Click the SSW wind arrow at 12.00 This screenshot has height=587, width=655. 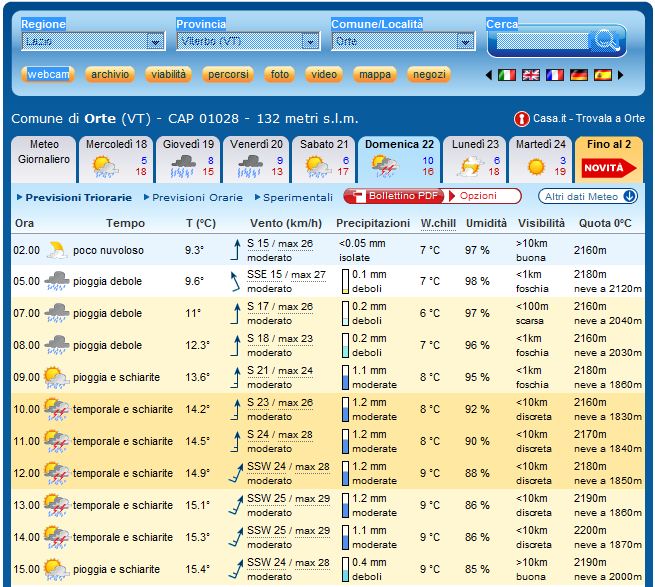pos(236,473)
